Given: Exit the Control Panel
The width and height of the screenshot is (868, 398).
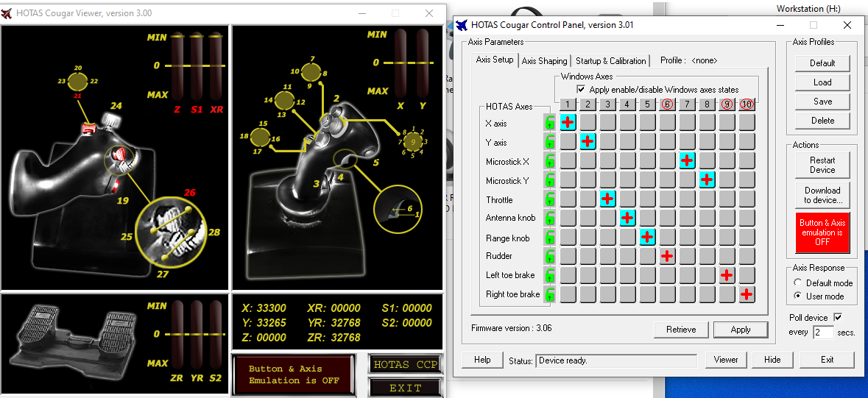Looking at the screenshot, I should click(827, 360).
